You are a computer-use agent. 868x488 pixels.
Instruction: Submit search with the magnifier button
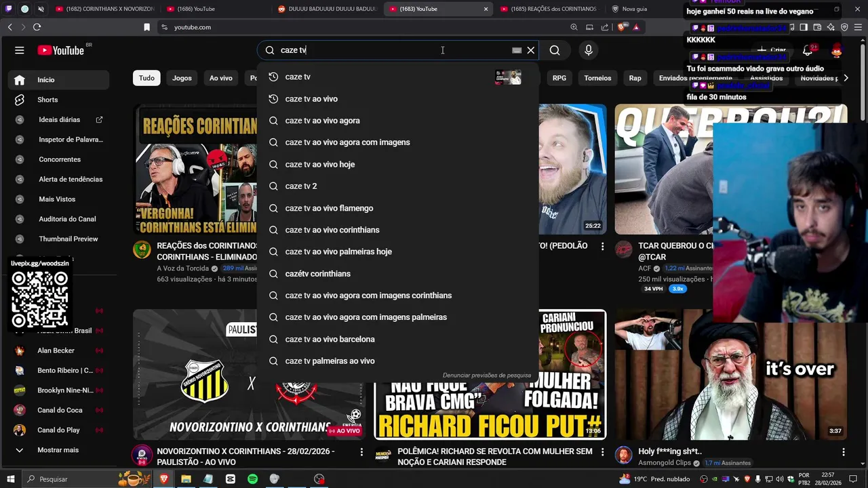tap(555, 50)
